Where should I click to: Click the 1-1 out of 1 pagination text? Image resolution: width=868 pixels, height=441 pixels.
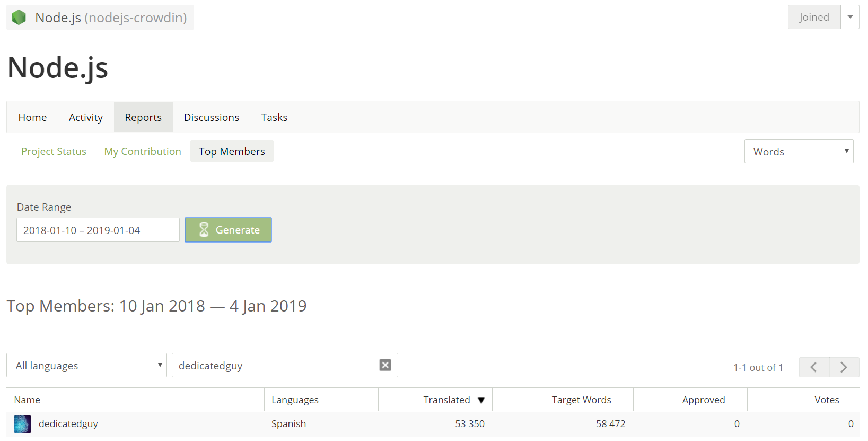[x=758, y=367]
